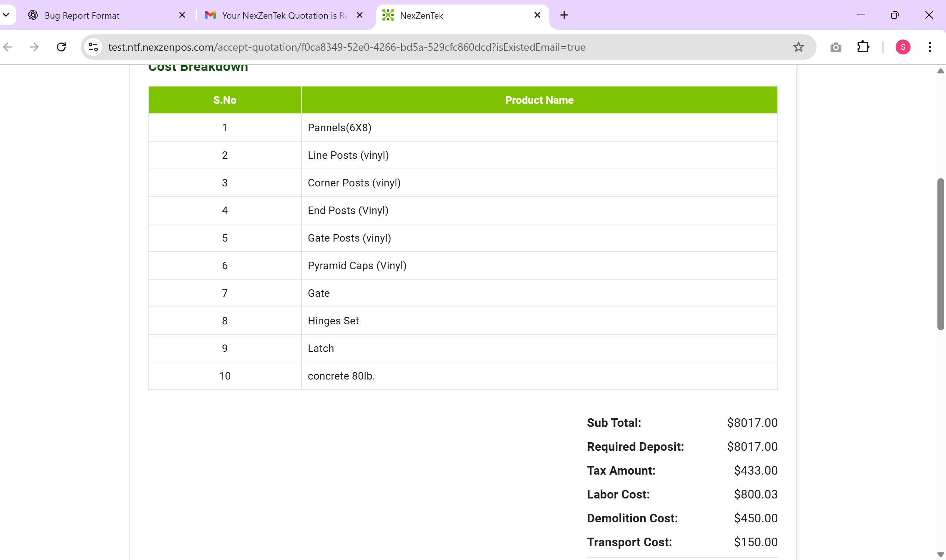
Task: Click the forward navigation arrow
Action: point(34,47)
